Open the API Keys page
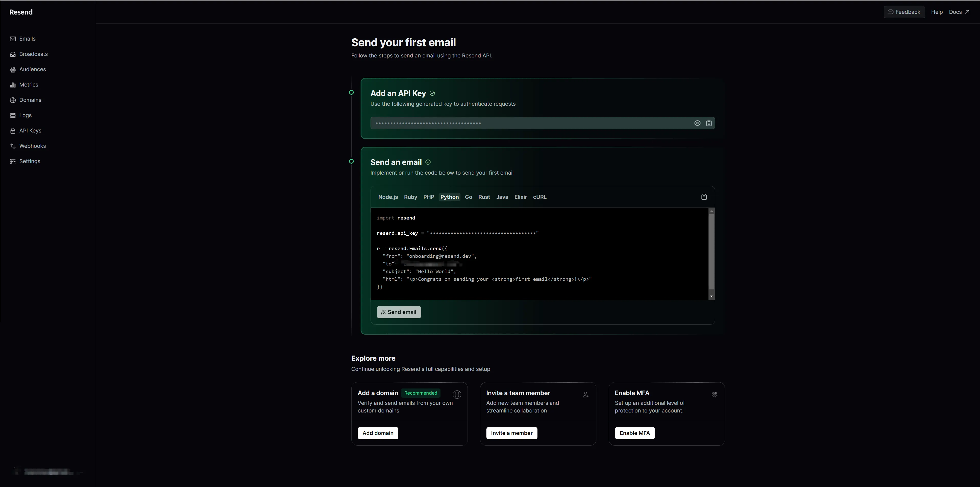This screenshot has height=487, width=980. point(30,130)
